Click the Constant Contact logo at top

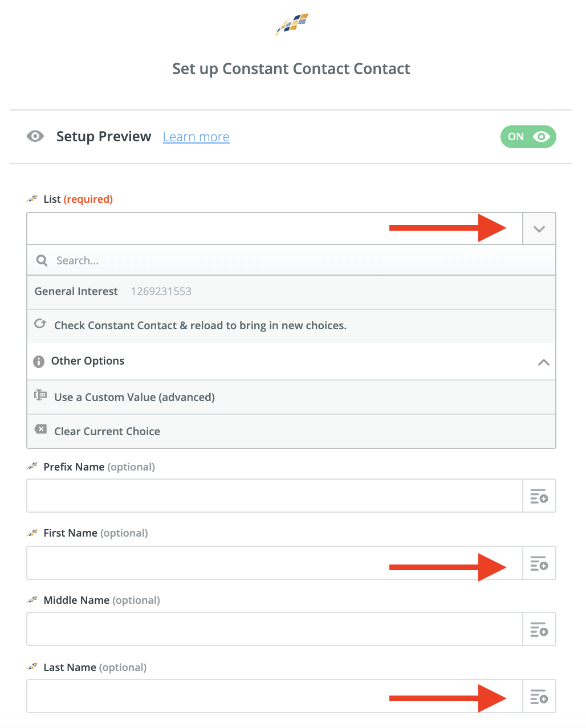coord(292,24)
